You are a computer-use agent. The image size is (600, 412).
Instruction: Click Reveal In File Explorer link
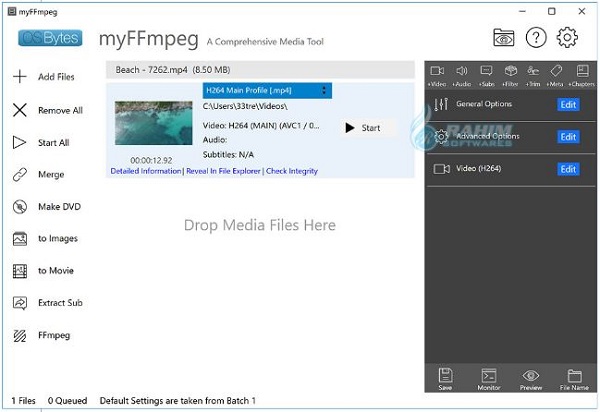223,171
